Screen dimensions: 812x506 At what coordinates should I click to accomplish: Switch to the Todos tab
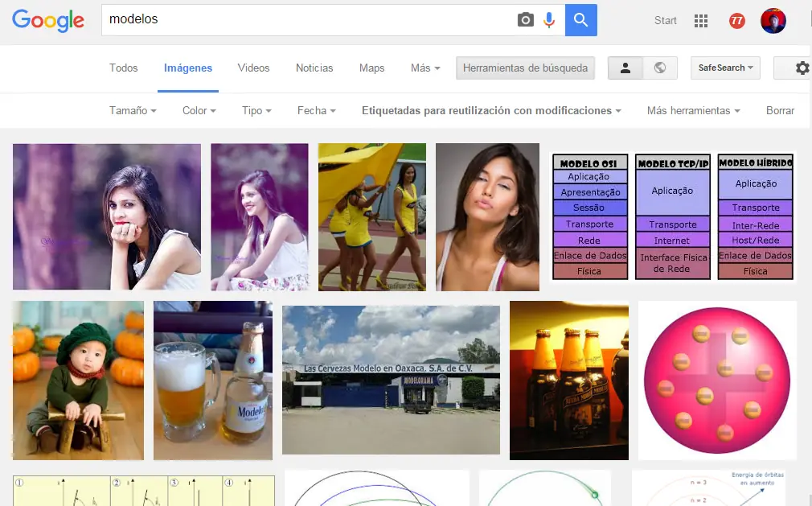(123, 68)
